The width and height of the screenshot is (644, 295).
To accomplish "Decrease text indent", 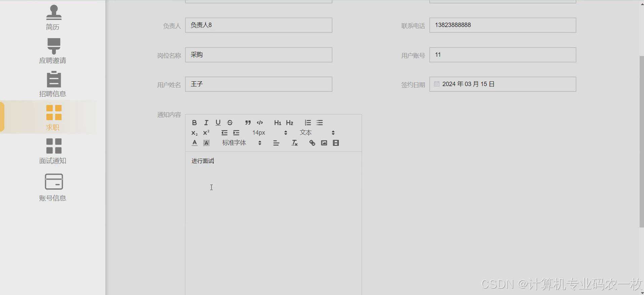I will click(x=224, y=133).
